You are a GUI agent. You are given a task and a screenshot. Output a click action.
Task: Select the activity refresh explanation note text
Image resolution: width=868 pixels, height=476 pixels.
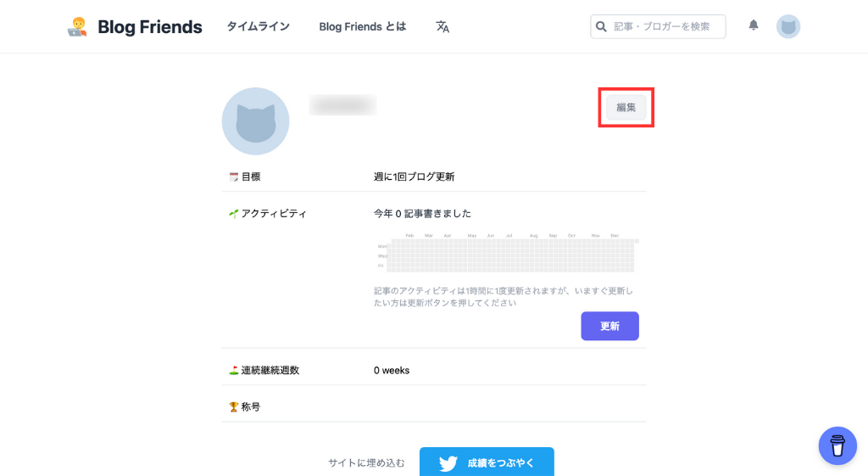click(504, 296)
